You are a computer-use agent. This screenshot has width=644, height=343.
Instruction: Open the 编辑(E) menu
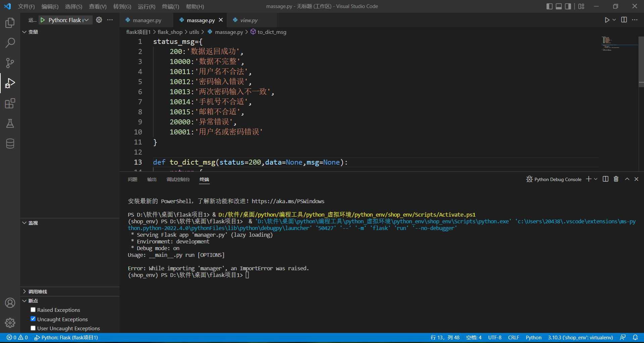(x=50, y=6)
